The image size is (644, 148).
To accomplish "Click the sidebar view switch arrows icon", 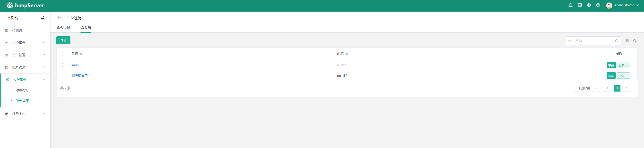I will (43, 18).
